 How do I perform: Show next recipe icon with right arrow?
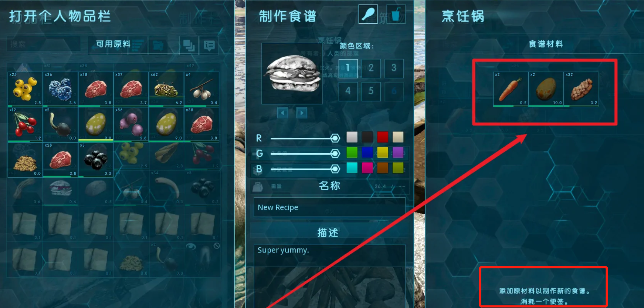[302, 113]
